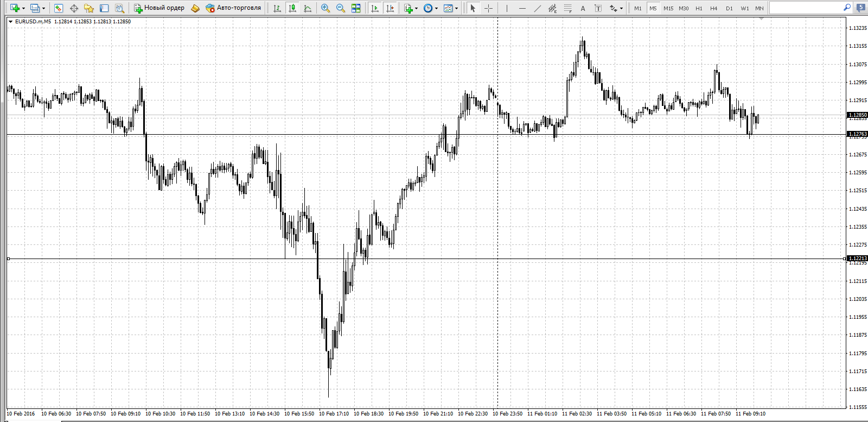
Task: Select the horizontal line at 1.12763
Action: point(426,134)
